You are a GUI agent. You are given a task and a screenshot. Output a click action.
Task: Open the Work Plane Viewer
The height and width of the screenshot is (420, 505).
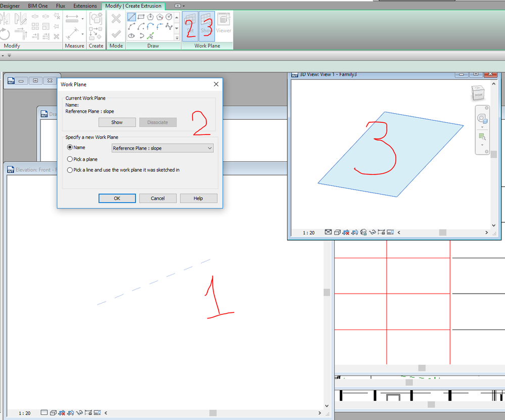[223, 24]
